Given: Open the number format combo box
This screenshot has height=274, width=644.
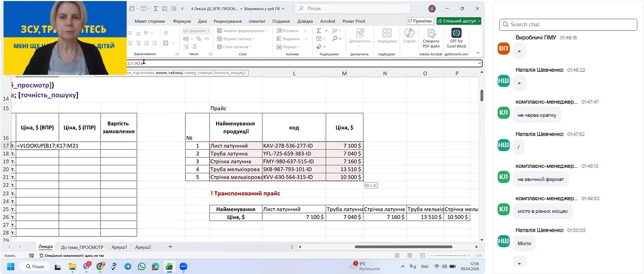Looking at the screenshot, I should (196, 31).
